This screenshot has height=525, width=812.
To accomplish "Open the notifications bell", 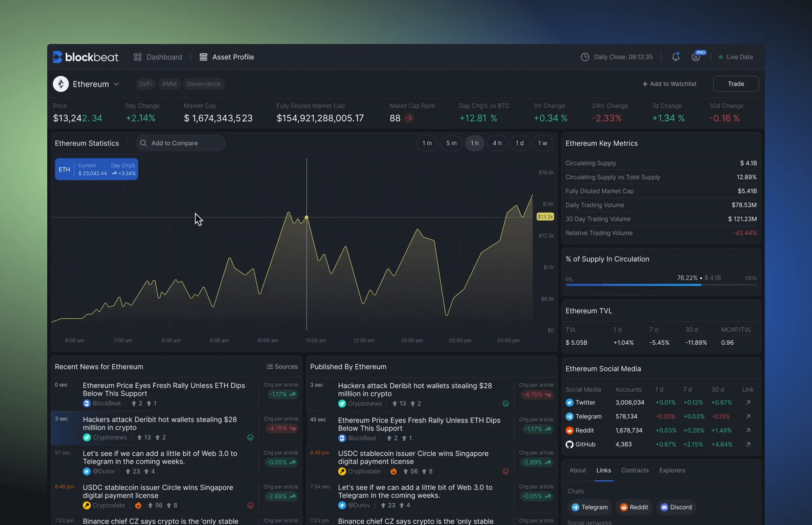I will click(675, 56).
